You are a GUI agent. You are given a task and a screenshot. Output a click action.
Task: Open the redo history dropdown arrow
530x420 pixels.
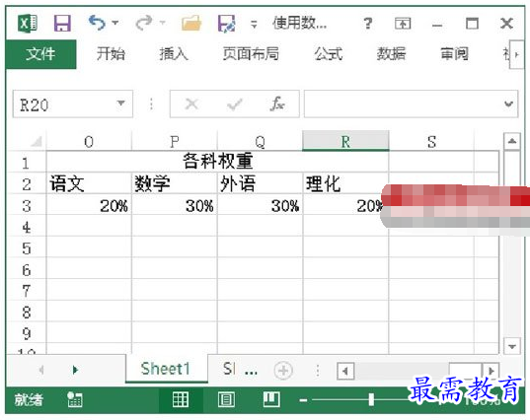[x=163, y=23]
